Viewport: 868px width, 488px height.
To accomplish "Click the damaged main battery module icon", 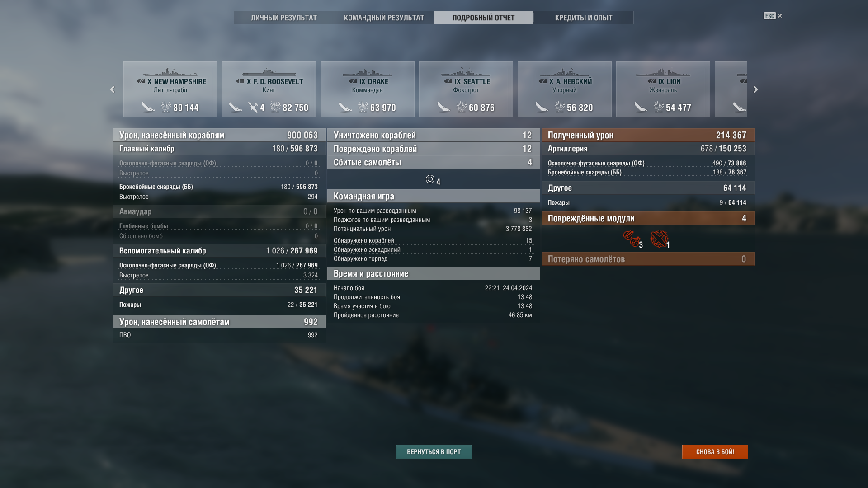I will [x=631, y=238].
